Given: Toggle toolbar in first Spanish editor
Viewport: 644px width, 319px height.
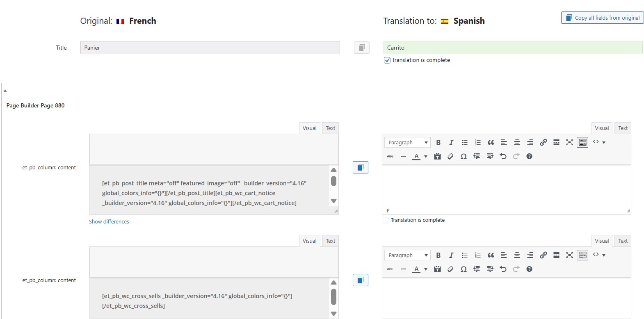Looking at the screenshot, I should pos(582,142).
